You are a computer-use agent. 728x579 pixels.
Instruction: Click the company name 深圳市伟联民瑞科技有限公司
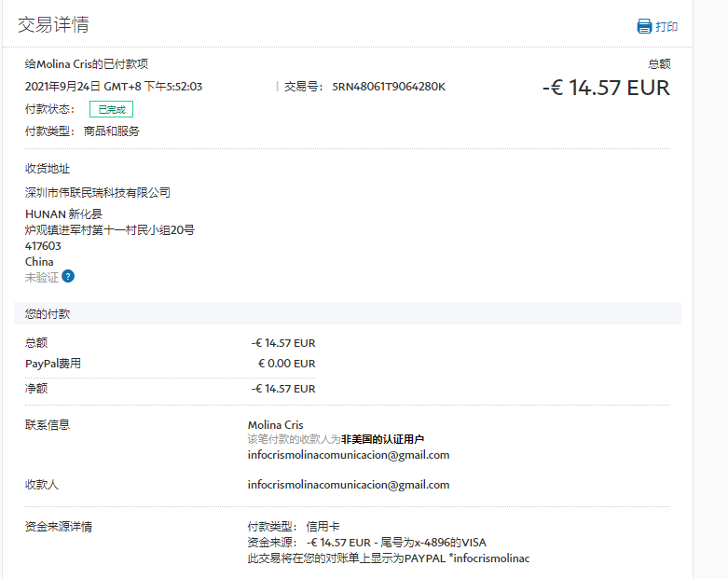98,193
